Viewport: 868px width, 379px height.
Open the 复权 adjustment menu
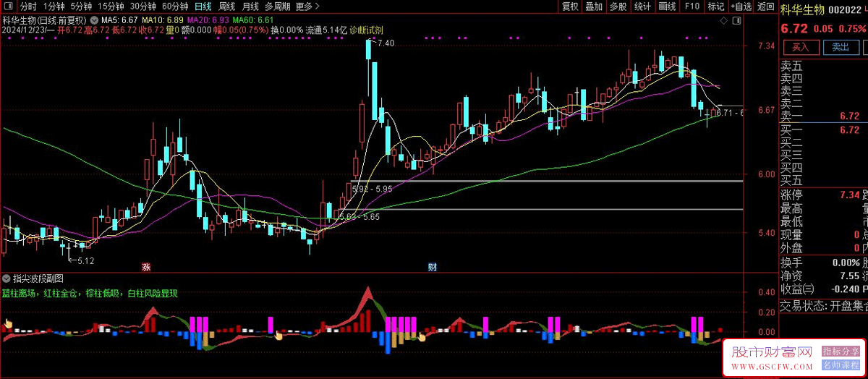[571, 7]
